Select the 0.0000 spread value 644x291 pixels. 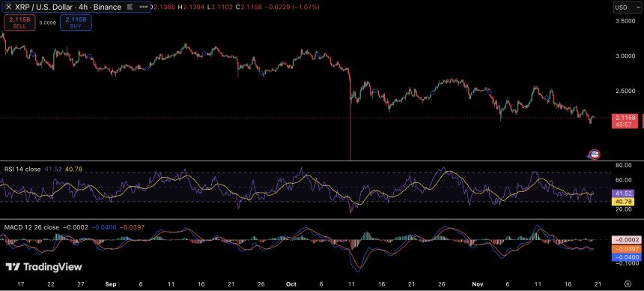click(x=47, y=23)
